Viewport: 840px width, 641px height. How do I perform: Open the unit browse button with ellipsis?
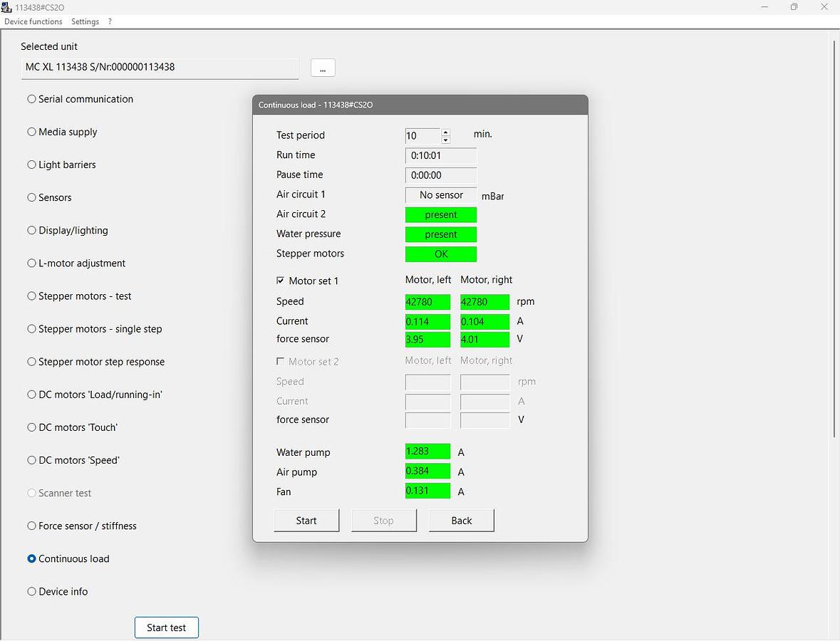pos(323,68)
